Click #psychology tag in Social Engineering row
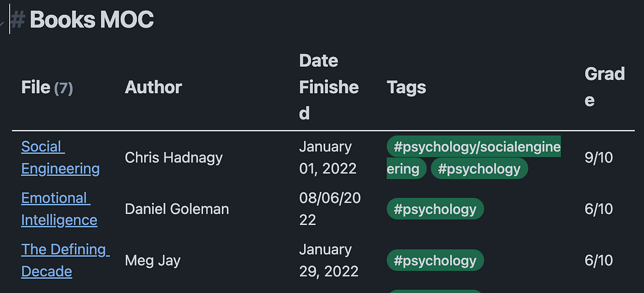This screenshot has width=644, height=293. pyautogui.click(x=479, y=169)
